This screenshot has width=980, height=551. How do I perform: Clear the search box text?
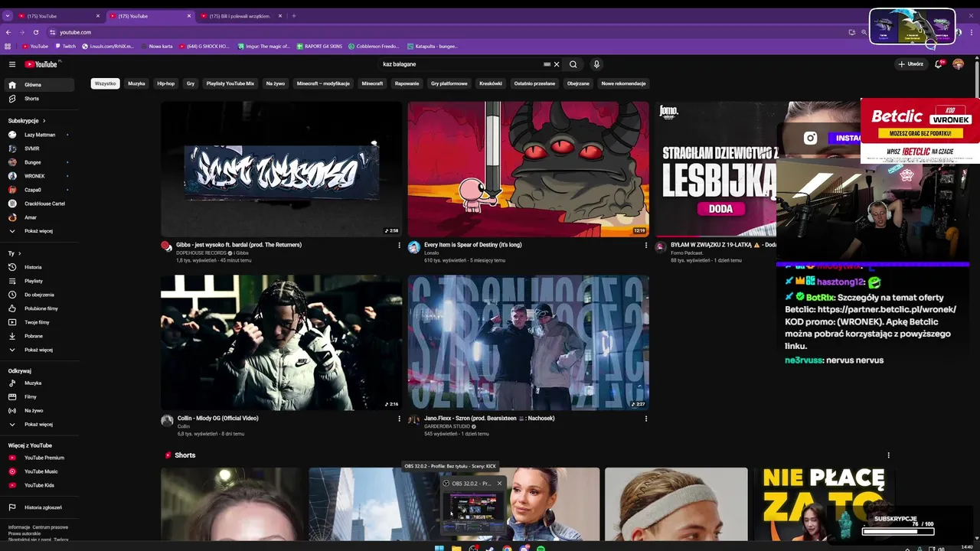pyautogui.click(x=557, y=64)
